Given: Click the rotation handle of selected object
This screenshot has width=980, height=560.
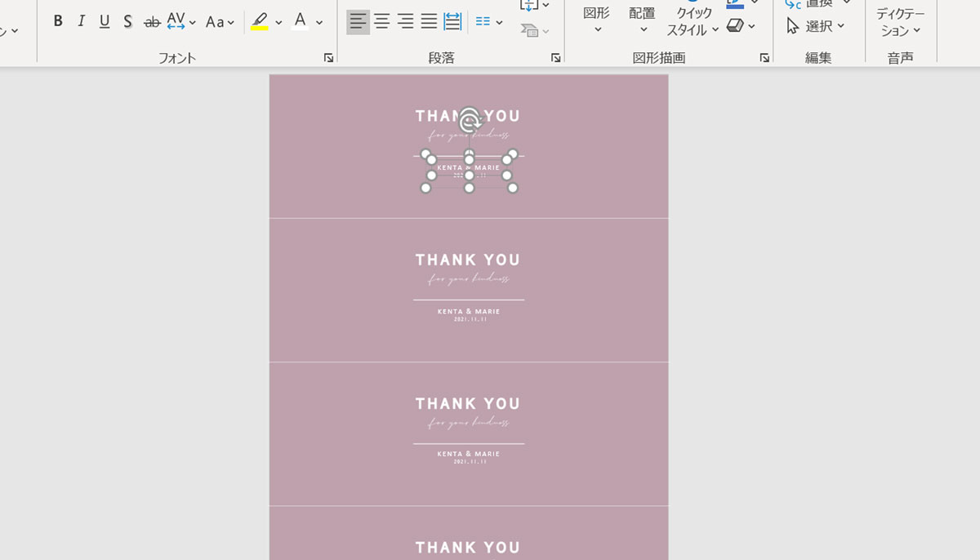Looking at the screenshot, I should pyautogui.click(x=469, y=121).
